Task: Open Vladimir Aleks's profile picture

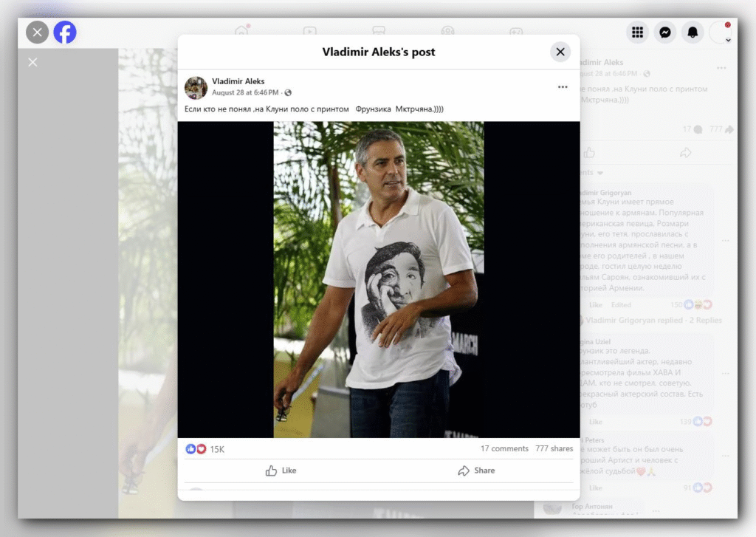Action: click(196, 87)
